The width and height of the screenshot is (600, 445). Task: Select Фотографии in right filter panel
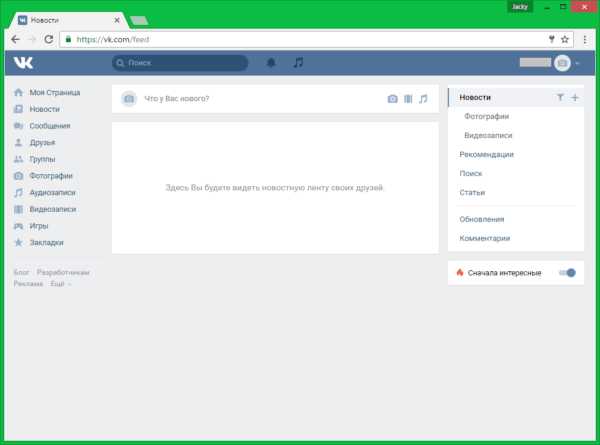click(486, 116)
